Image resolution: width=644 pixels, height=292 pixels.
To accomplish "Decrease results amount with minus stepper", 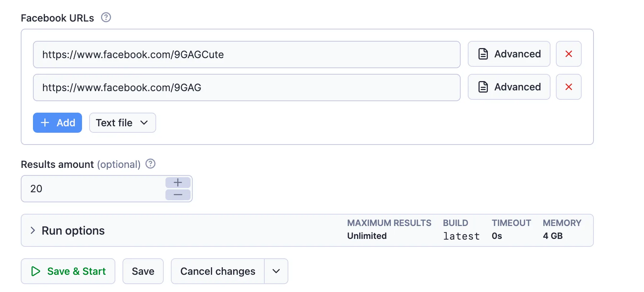I will coord(178,194).
